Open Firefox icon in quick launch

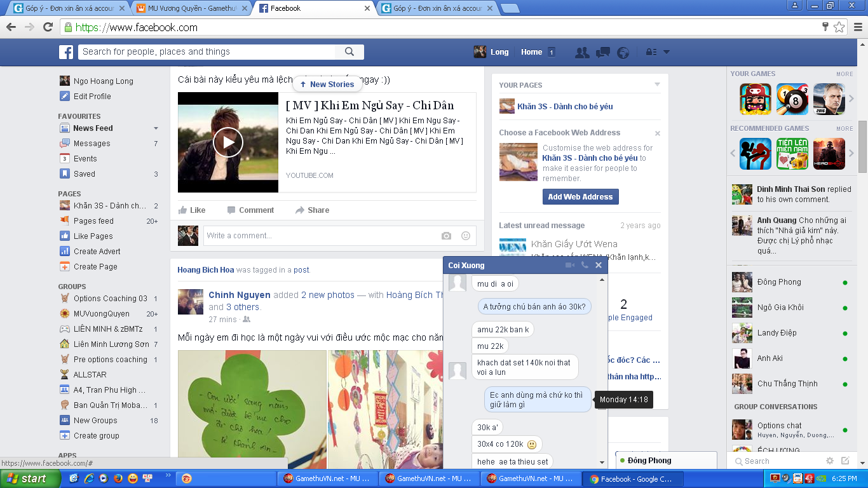click(x=118, y=478)
